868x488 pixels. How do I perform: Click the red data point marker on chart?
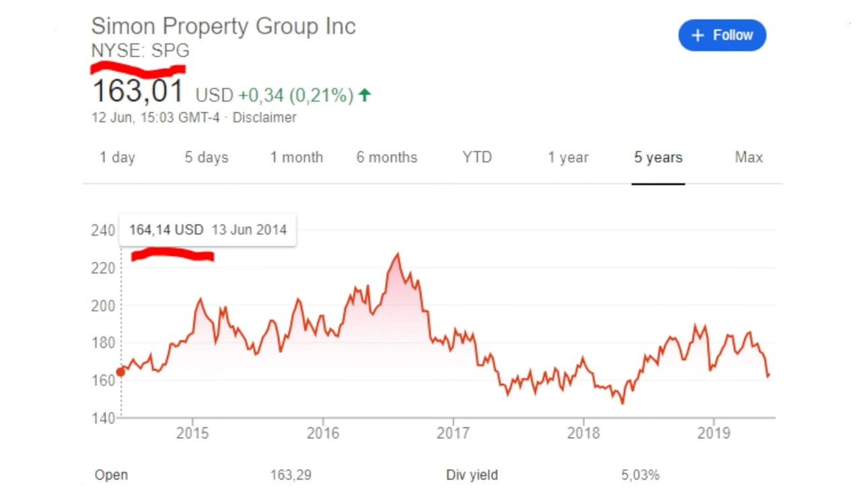120,372
